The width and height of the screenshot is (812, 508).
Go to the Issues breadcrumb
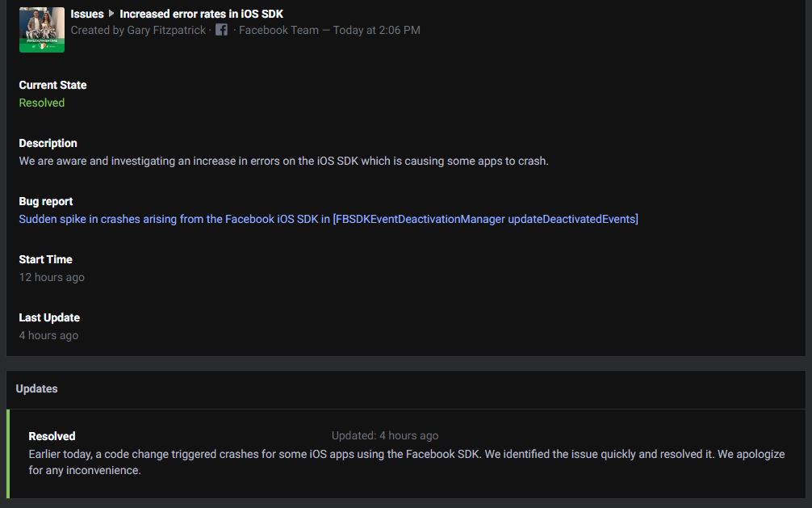point(87,14)
